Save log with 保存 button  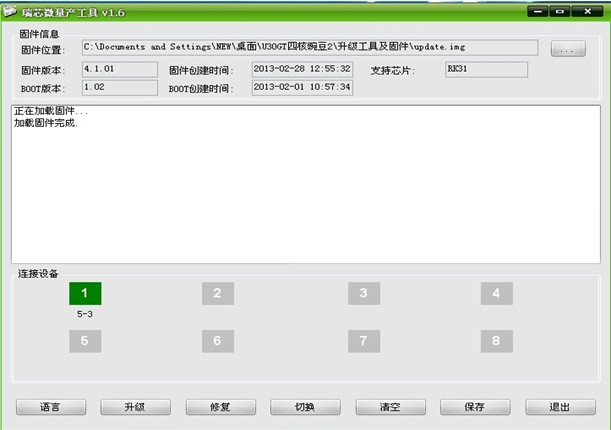click(x=475, y=407)
